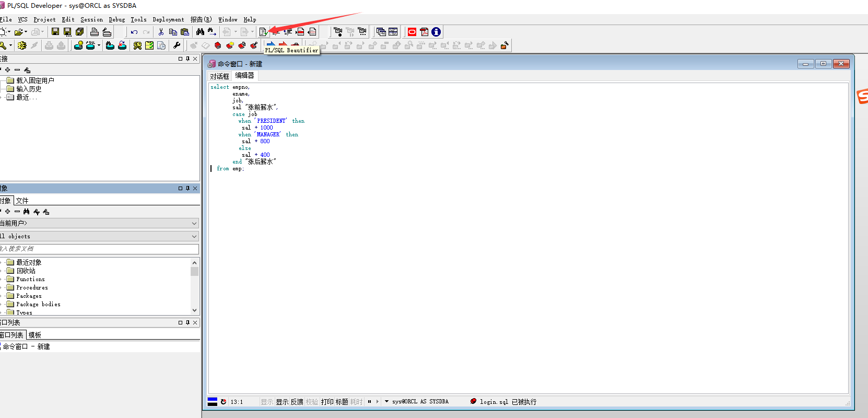
Task: Switch to the 对话框 tab
Action: coord(220,76)
